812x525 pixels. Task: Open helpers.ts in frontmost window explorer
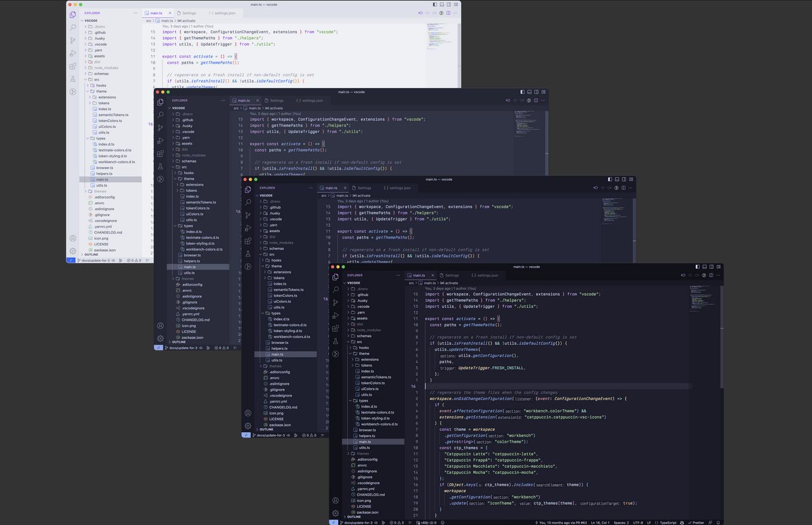tap(367, 436)
